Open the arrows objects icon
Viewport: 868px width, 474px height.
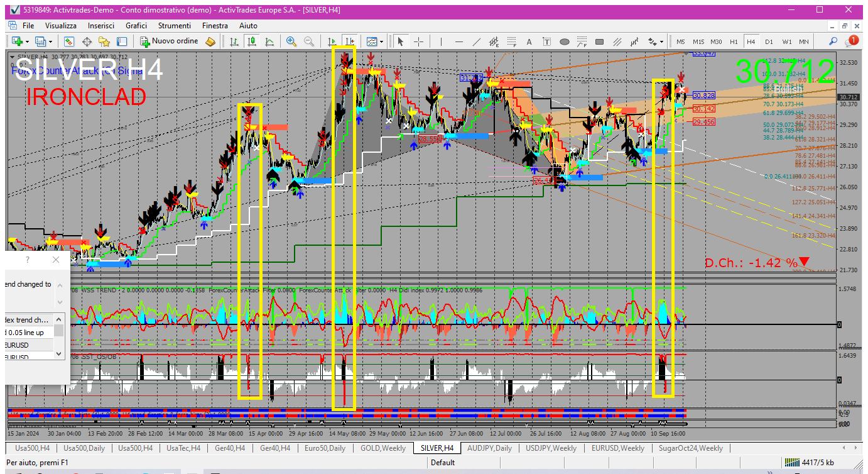(653, 41)
